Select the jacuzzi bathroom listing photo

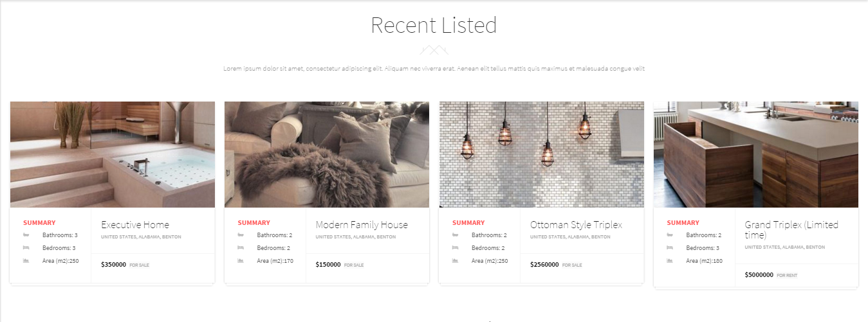(x=113, y=154)
